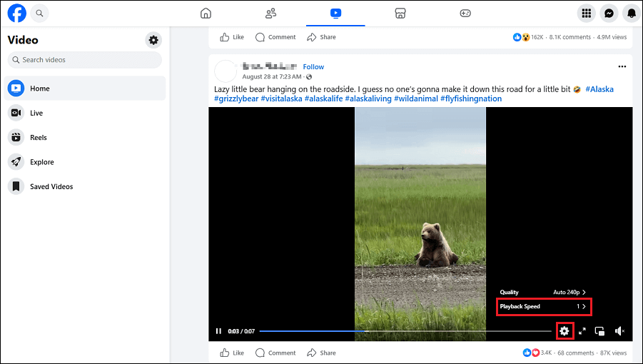This screenshot has width=643, height=364.
Task: Like the bear video post
Action: (232, 353)
